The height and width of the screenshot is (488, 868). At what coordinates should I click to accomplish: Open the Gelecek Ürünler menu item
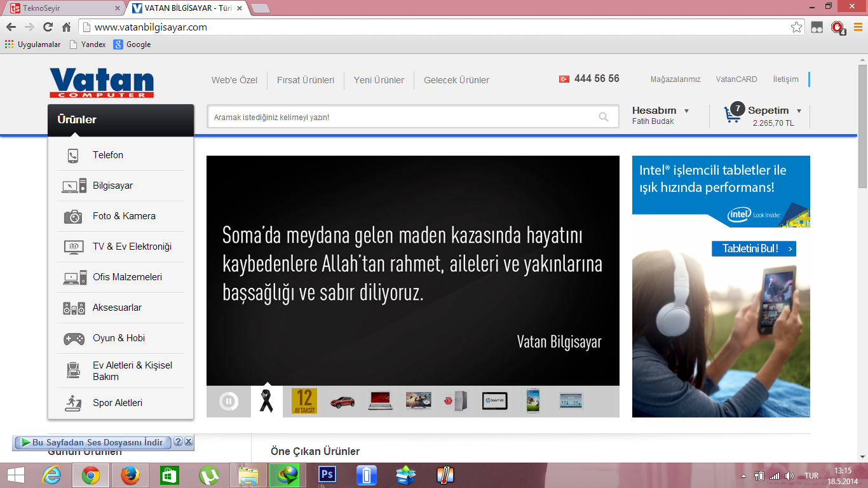point(457,80)
